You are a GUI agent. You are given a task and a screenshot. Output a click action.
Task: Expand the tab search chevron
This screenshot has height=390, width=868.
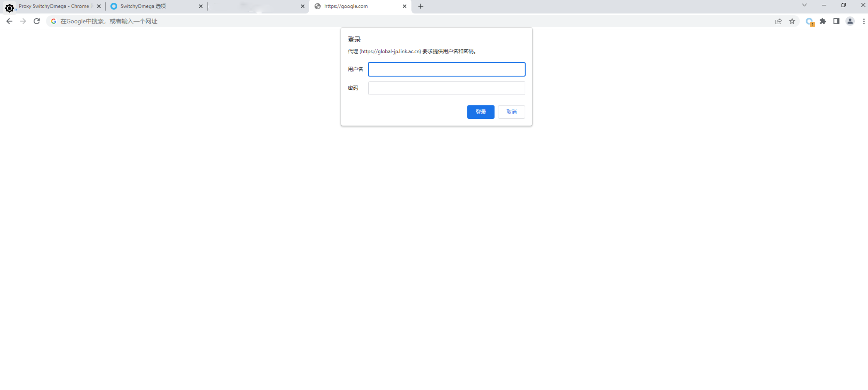805,5
